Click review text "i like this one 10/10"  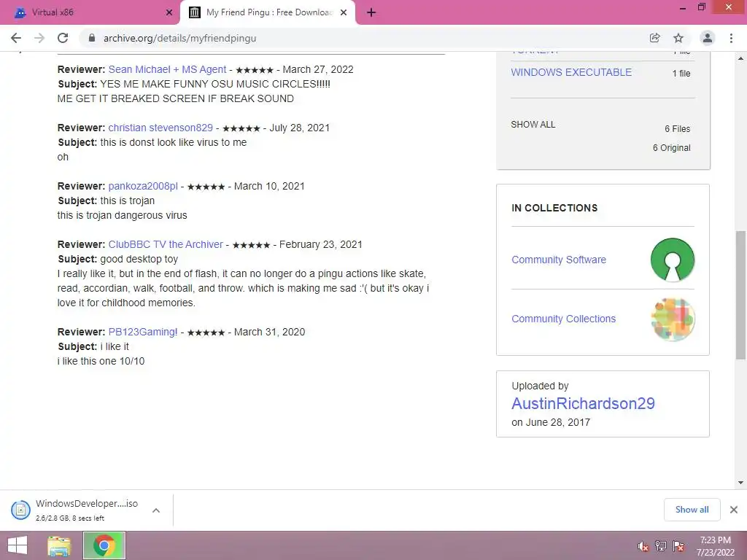101,361
